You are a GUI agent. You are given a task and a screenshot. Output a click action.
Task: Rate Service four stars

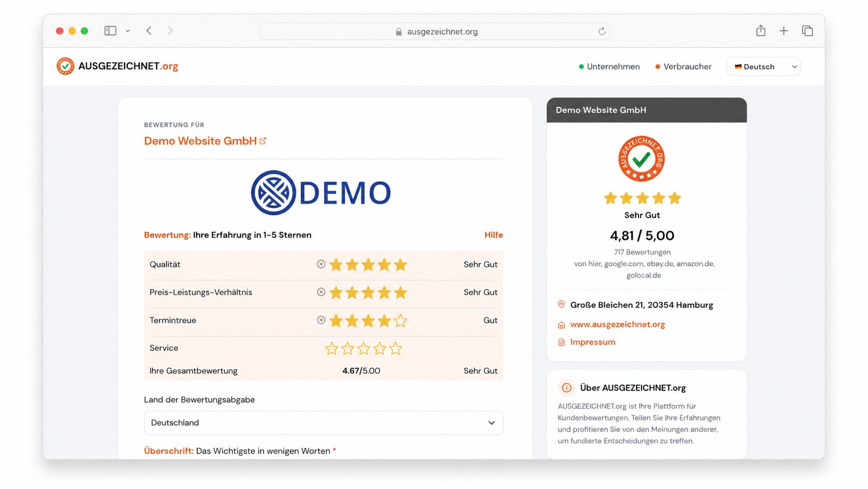(379, 348)
